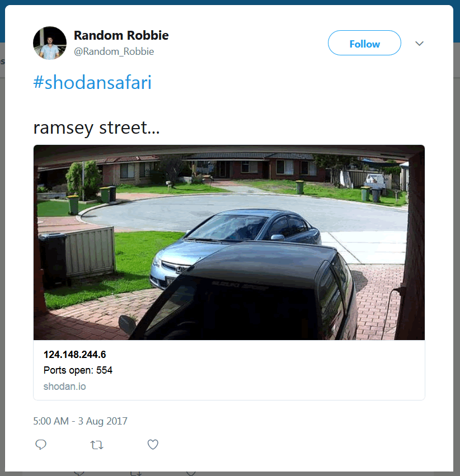The image size is (460, 476).
Task: Click the background retweet icon below the modal
Action: (135, 474)
